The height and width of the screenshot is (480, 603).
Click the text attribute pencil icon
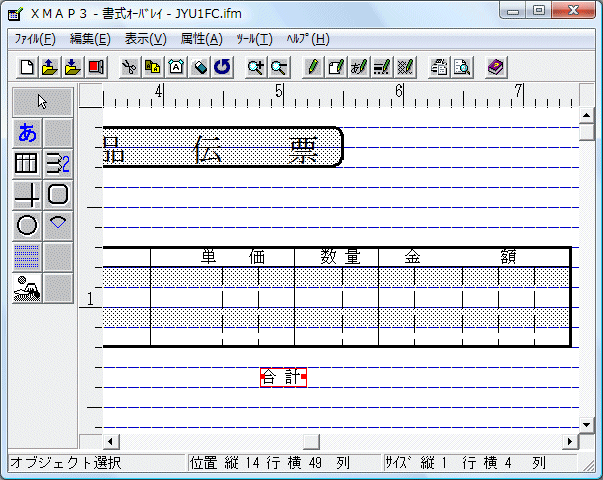click(x=359, y=67)
